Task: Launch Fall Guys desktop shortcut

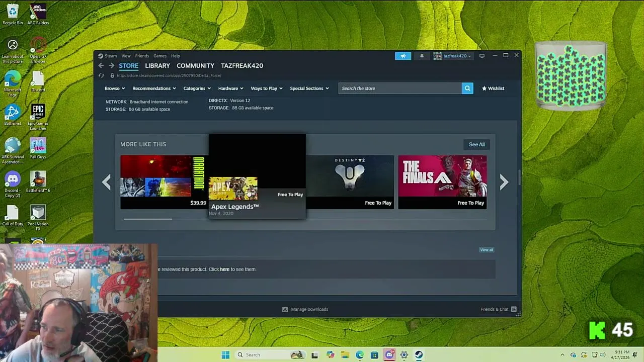Action: point(38,148)
